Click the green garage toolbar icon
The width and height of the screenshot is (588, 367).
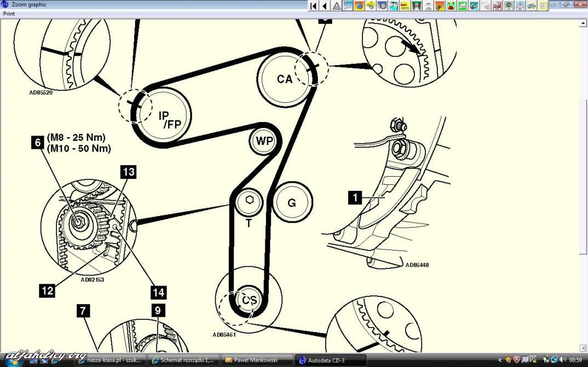click(x=416, y=5)
